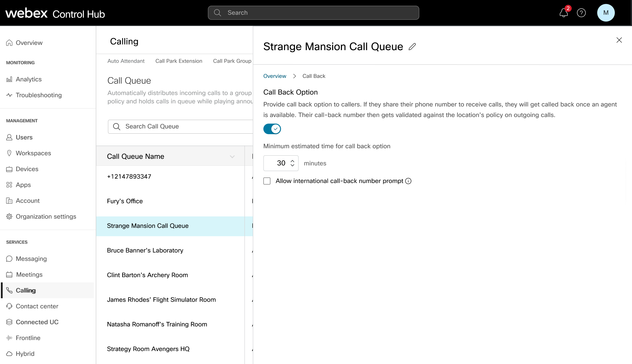The width and height of the screenshot is (632, 364).
Task: Click the Calling phone icon
Action: pyautogui.click(x=9, y=290)
